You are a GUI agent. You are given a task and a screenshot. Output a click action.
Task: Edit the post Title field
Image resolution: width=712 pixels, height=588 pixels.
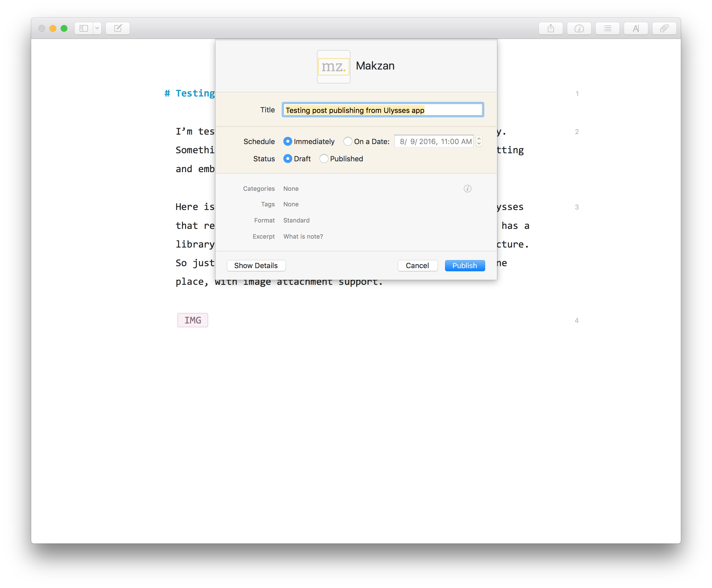(383, 110)
